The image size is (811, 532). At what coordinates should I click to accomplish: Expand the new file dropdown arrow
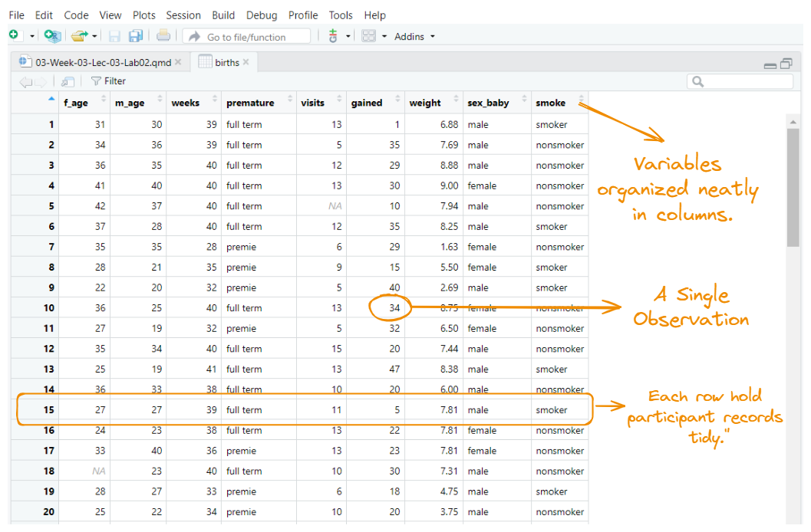tap(31, 35)
